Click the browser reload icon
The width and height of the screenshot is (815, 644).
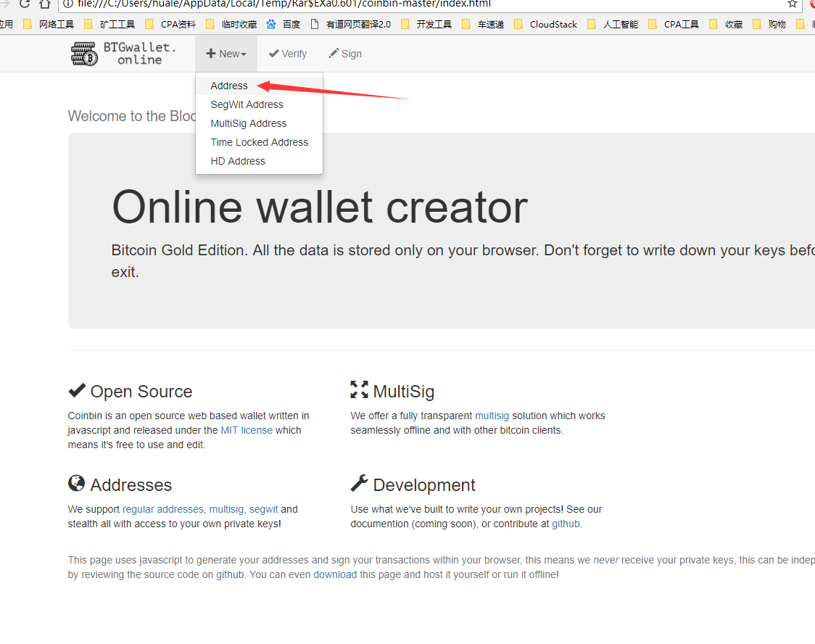[x=24, y=4]
